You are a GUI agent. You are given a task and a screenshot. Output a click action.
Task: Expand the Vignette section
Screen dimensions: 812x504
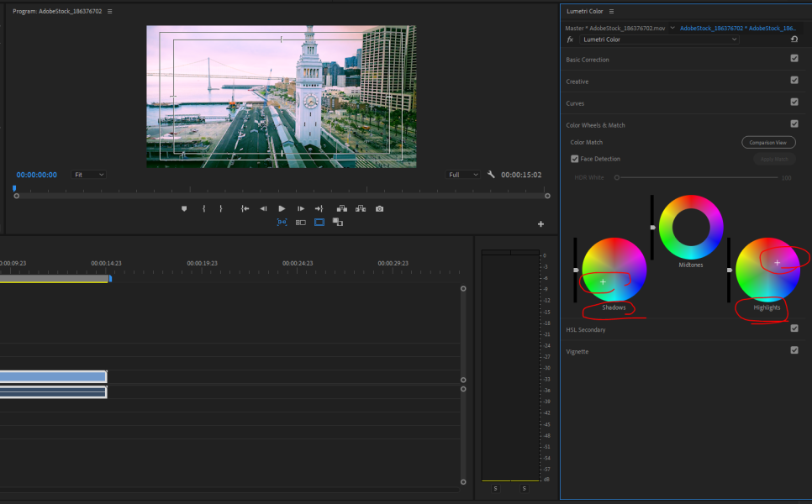point(577,351)
